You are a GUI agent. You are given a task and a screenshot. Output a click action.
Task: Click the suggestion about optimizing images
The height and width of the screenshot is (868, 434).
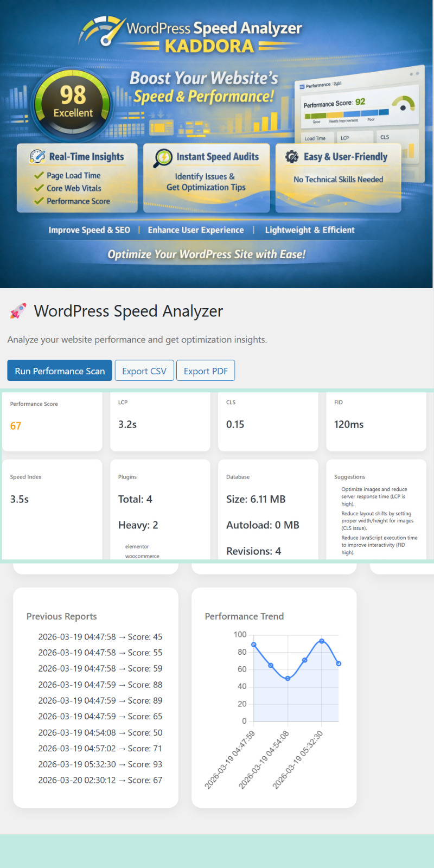pos(374,496)
